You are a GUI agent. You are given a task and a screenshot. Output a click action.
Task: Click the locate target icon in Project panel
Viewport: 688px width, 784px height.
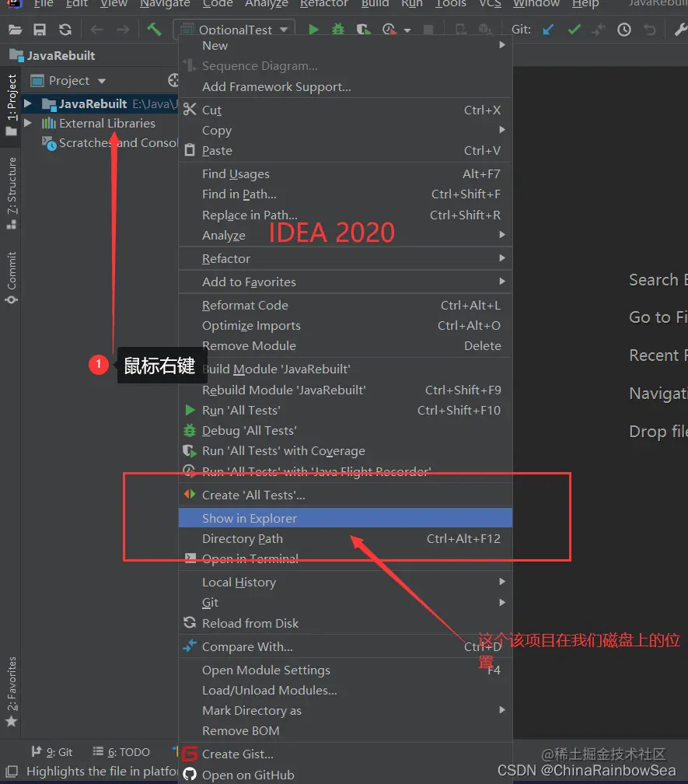173,81
